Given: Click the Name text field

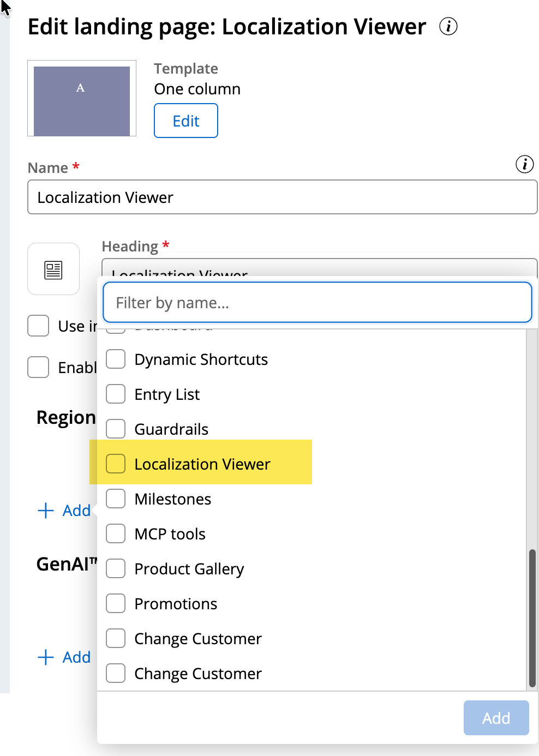Looking at the screenshot, I should coord(282,197).
